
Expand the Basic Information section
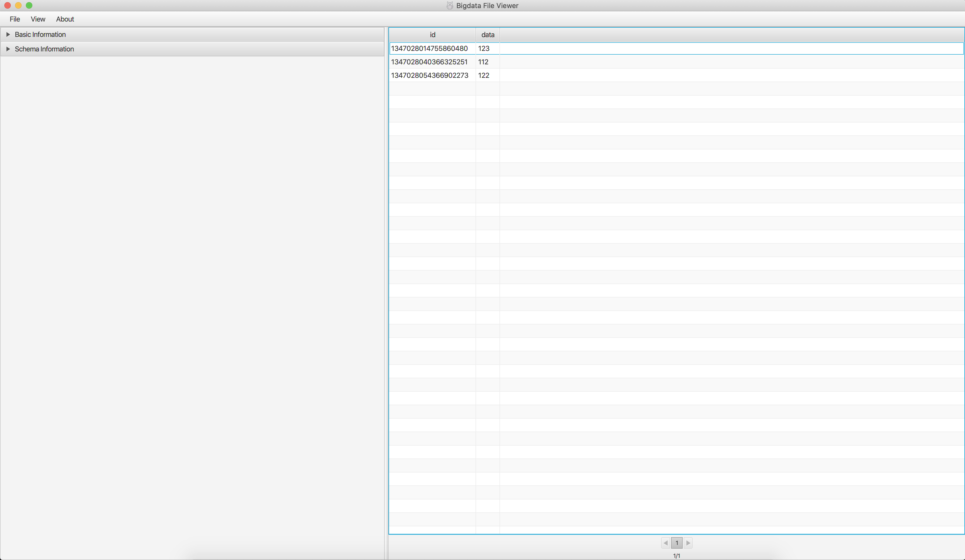point(8,34)
